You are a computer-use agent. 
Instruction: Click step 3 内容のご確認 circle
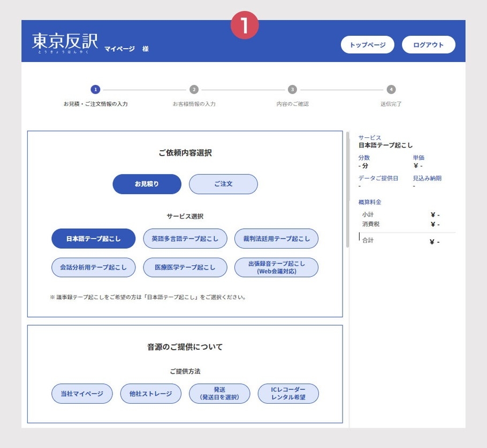click(x=292, y=90)
